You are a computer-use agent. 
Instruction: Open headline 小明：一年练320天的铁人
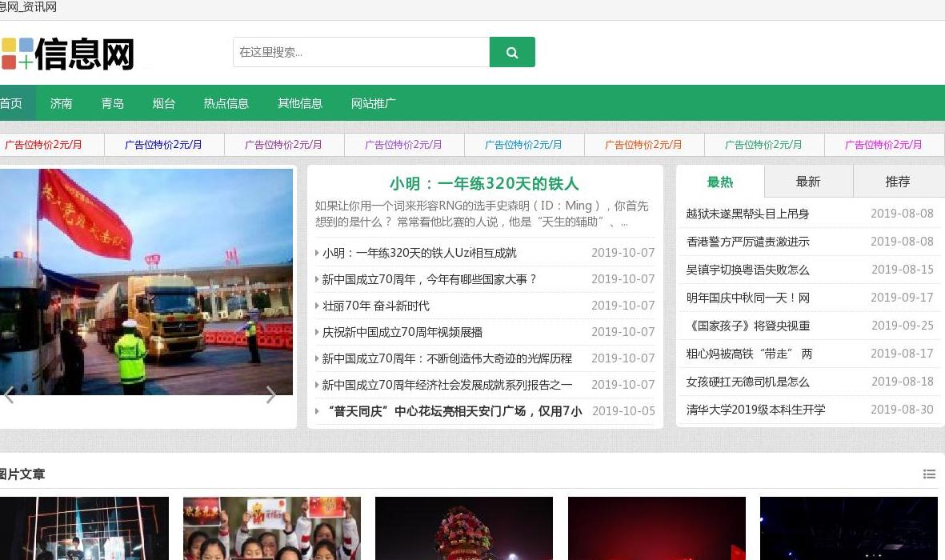pos(483,184)
